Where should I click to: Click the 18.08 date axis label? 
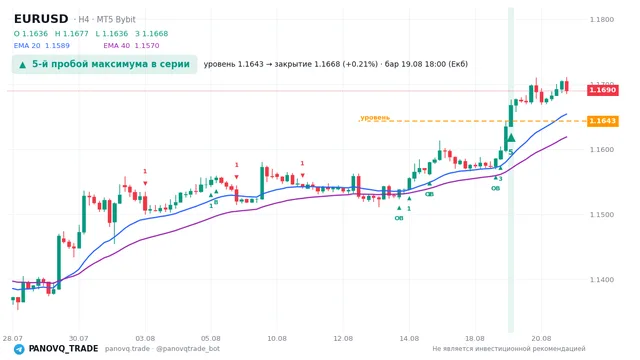475,338
